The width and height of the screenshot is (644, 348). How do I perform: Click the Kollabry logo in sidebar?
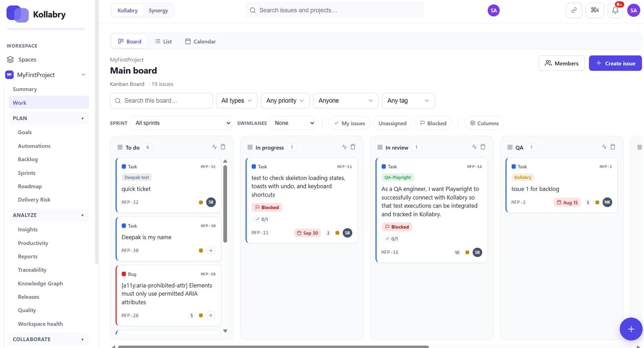tap(36, 14)
